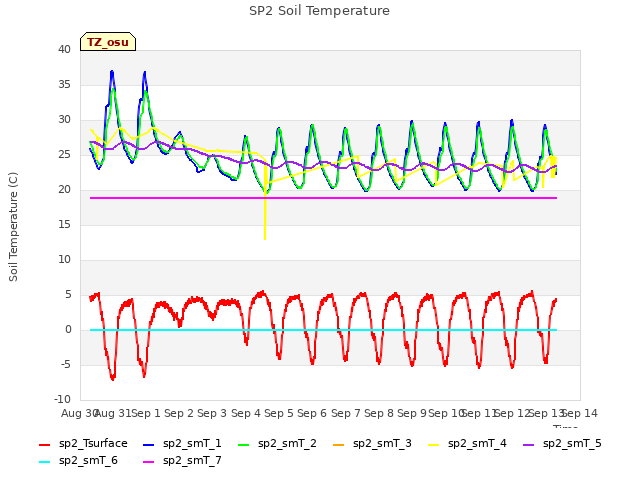The image size is (640, 480).
Task: Click the Sep 3 x-axis label
Action: click(x=212, y=413)
